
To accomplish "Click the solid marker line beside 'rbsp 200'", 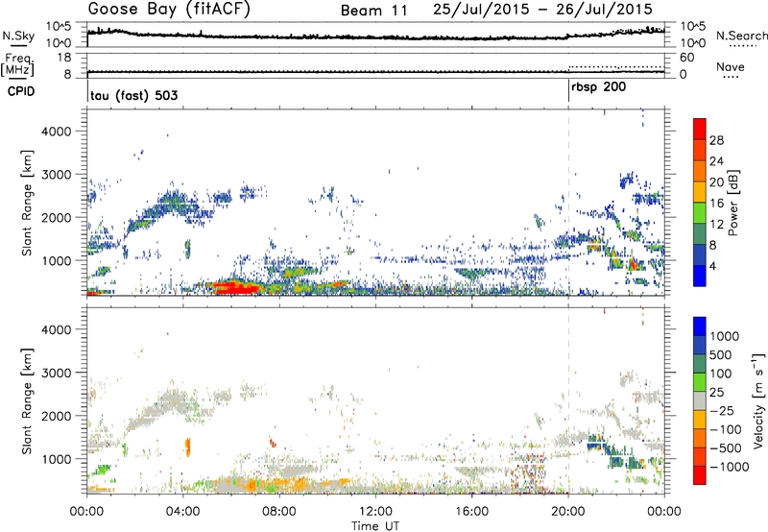I will tap(568, 91).
